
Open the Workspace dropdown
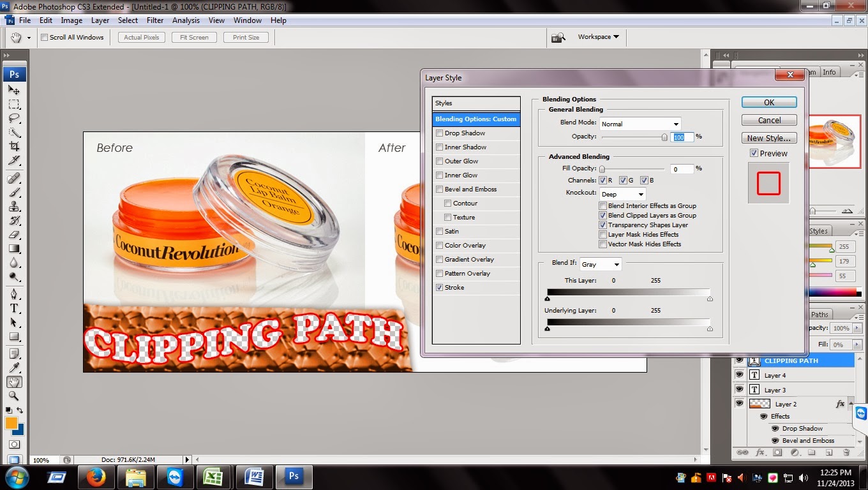point(598,37)
